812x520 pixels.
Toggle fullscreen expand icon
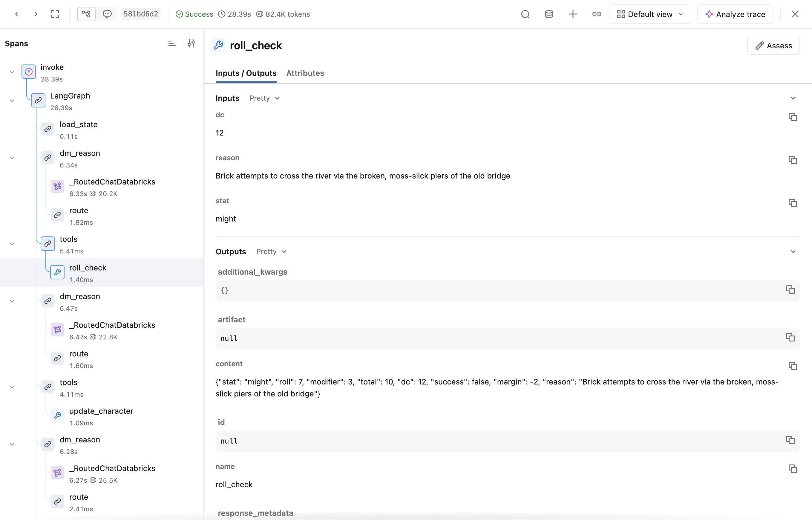[x=55, y=14]
